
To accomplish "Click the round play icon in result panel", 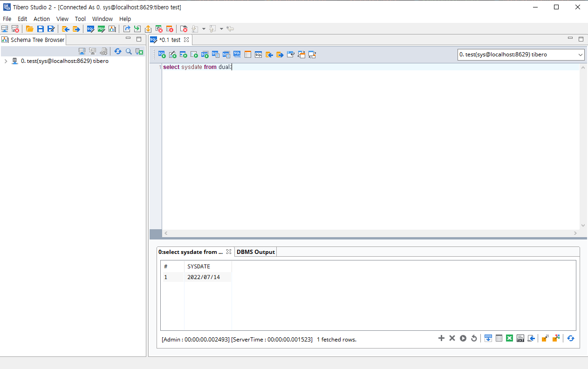I will 463,338.
